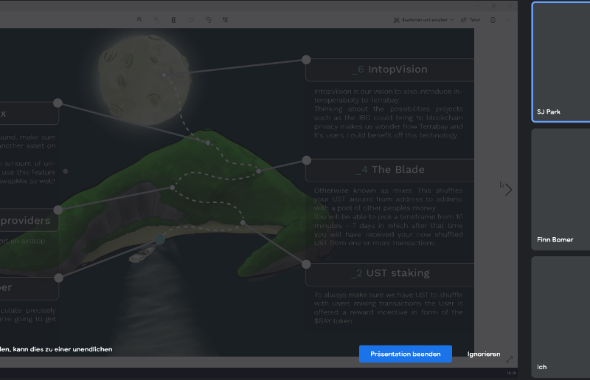Rotate the image using the rotate icon
This screenshot has height=380, width=590.
(208, 20)
